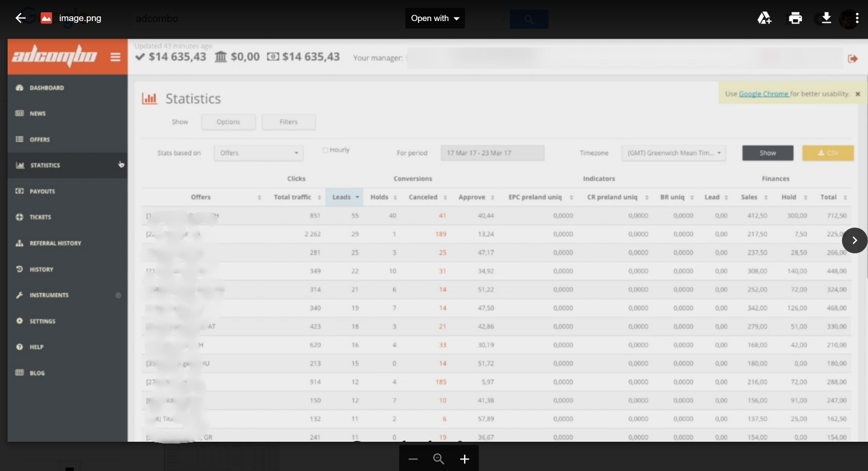Dismiss the Google Chrome usability notice

tap(857, 92)
